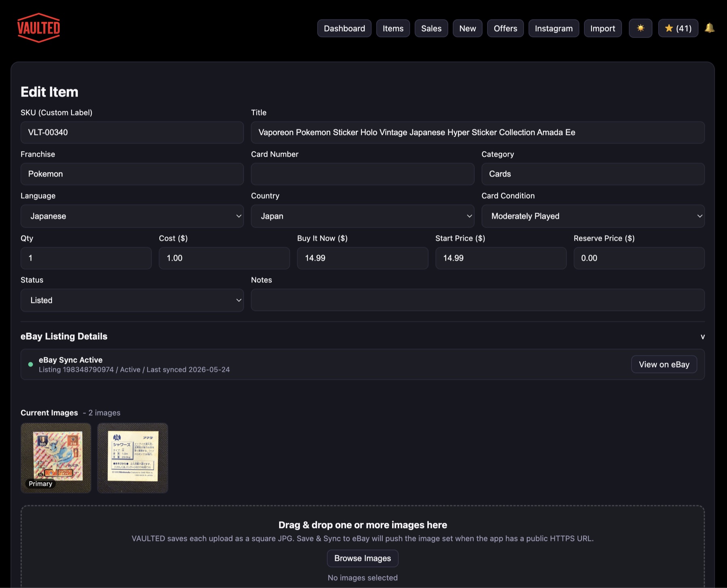Select the Primary Vaporeon sticker thumbnail
The width and height of the screenshot is (727, 588).
(x=56, y=458)
